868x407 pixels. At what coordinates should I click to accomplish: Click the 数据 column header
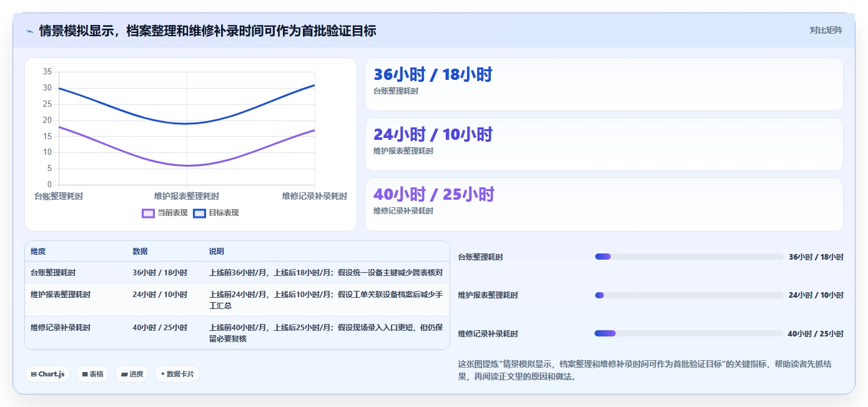pyautogui.click(x=140, y=252)
